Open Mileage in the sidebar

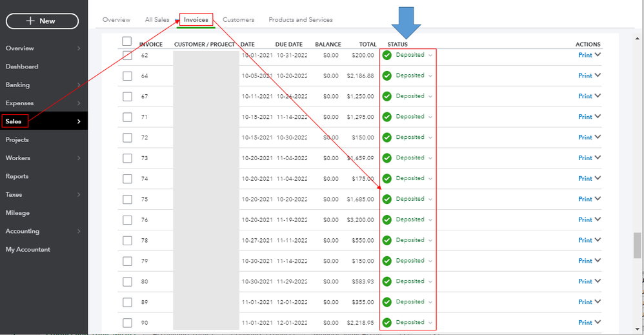(17, 213)
